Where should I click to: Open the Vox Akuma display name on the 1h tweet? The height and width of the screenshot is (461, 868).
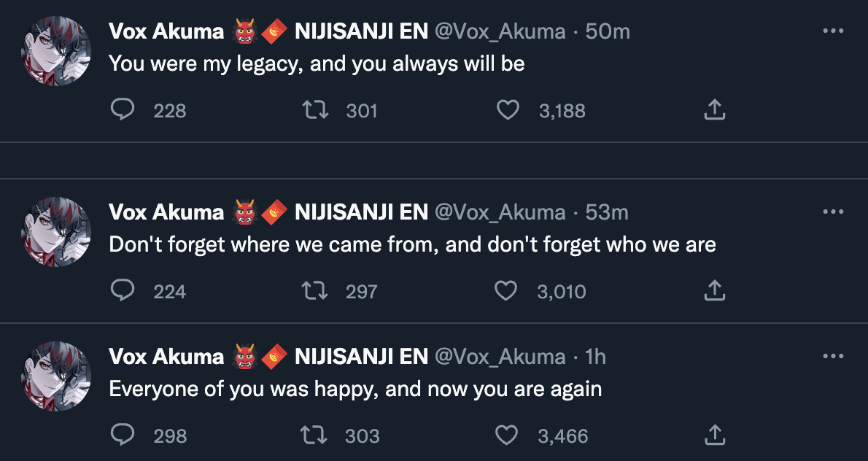click(166, 357)
